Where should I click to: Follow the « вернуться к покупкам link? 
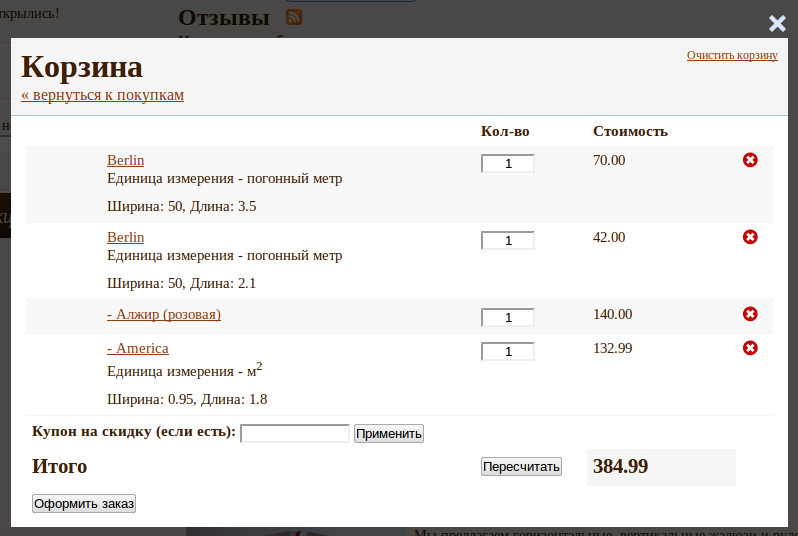click(x=102, y=95)
